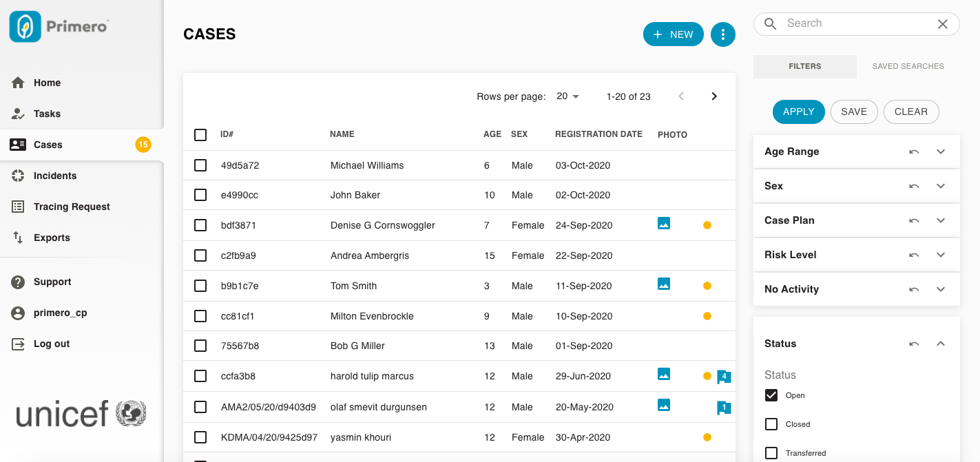Open the rows per page dropdown
This screenshot has width=980, height=462.
point(568,96)
